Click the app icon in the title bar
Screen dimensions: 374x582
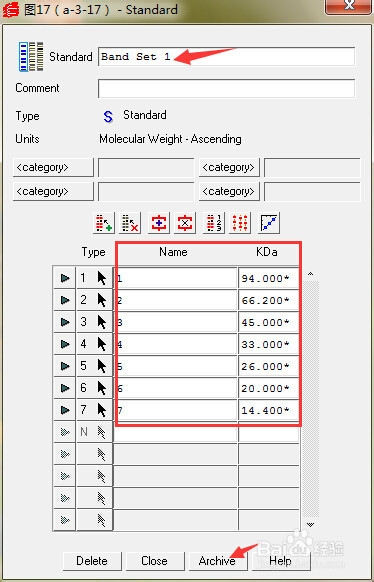tap(11, 10)
